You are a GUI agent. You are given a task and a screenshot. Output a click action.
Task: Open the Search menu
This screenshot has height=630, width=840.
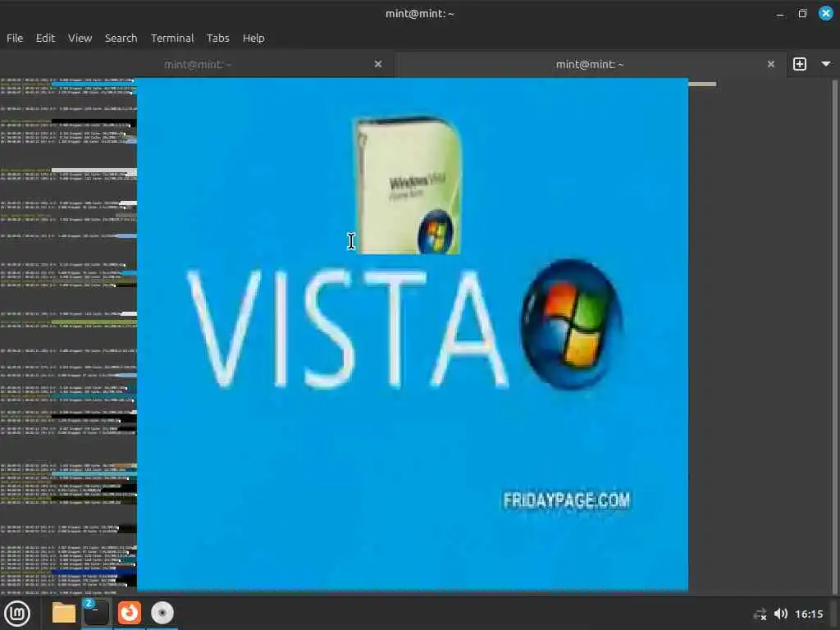point(121,38)
